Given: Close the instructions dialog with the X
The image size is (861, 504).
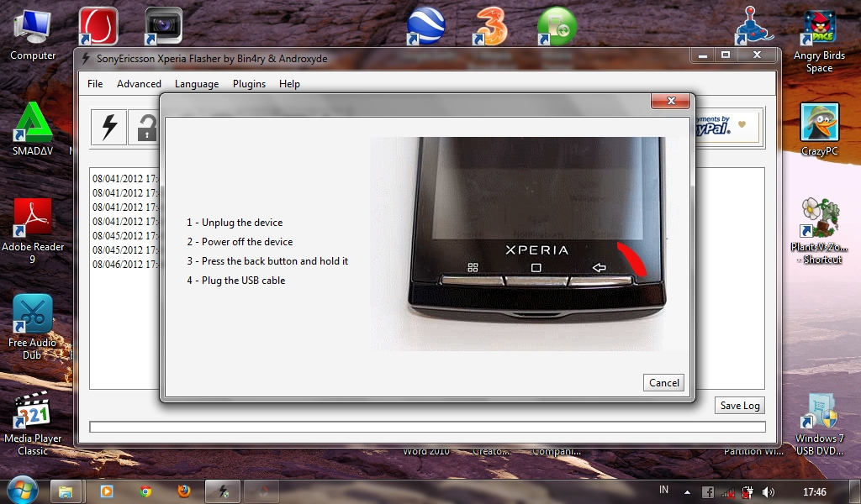Looking at the screenshot, I should [670, 101].
